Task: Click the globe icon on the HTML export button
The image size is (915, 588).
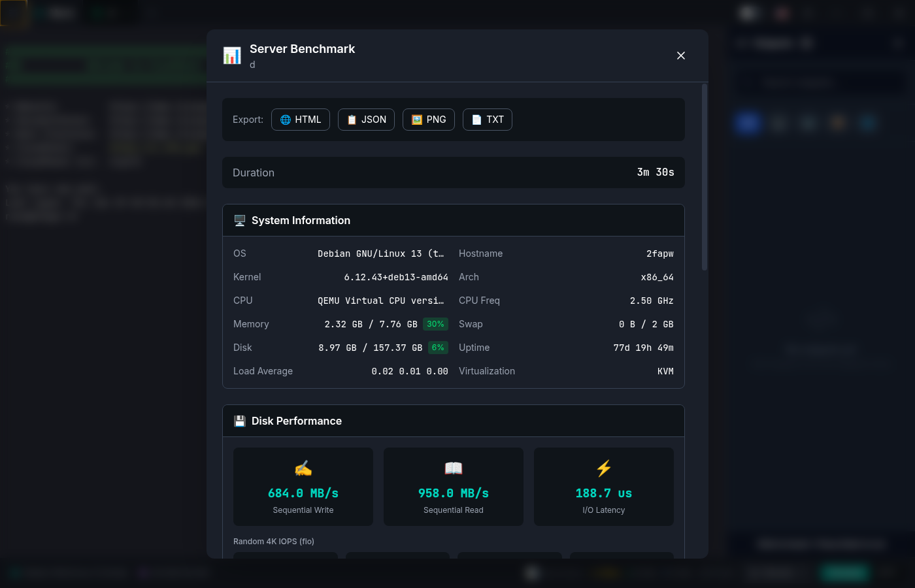Action: click(x=285, y=120)
